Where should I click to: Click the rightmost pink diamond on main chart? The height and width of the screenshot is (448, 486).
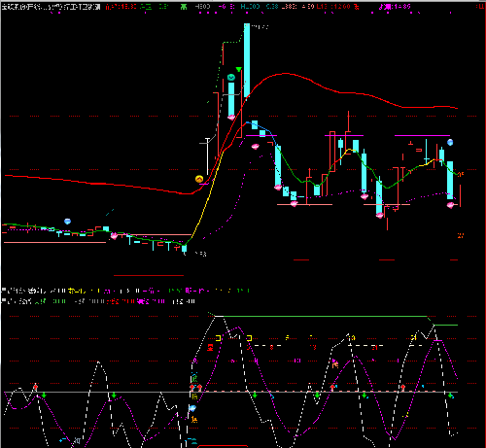point(450,205)
